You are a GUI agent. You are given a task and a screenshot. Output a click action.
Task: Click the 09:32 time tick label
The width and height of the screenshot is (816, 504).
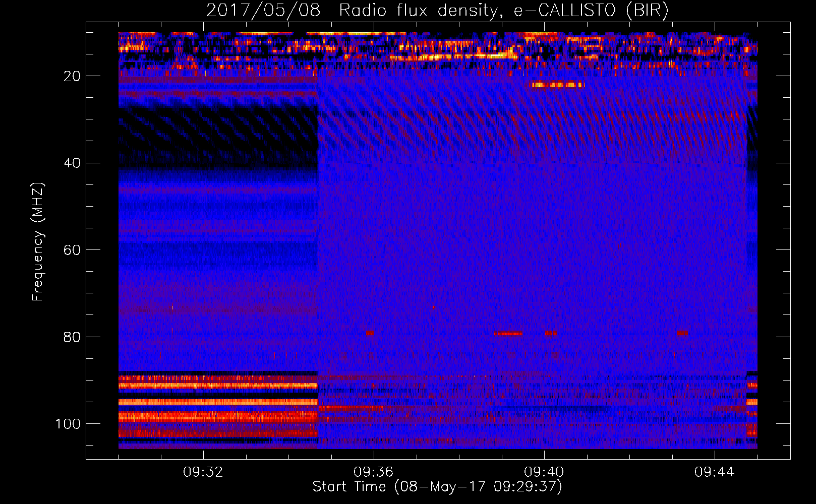(203, 472)
